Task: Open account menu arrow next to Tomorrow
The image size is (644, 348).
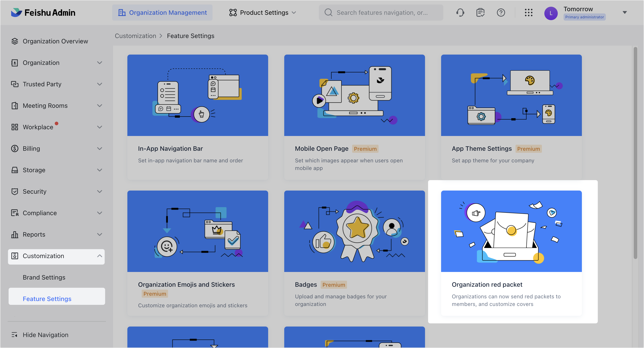Action: (x=625, y=13)
